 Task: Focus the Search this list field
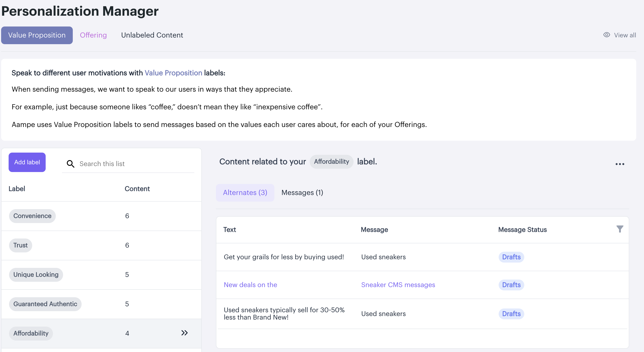pos(135,164)
